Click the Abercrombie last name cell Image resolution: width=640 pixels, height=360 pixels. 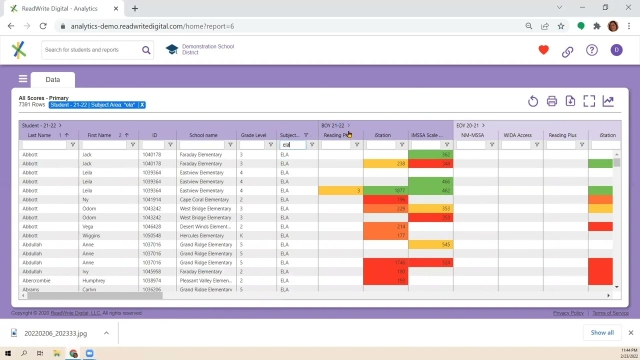49,280
